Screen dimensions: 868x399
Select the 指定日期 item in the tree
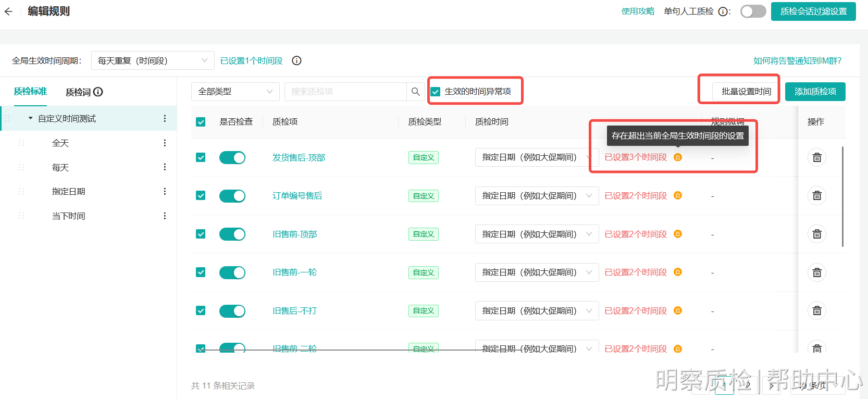pyautogui.click(x=69, y=191)
